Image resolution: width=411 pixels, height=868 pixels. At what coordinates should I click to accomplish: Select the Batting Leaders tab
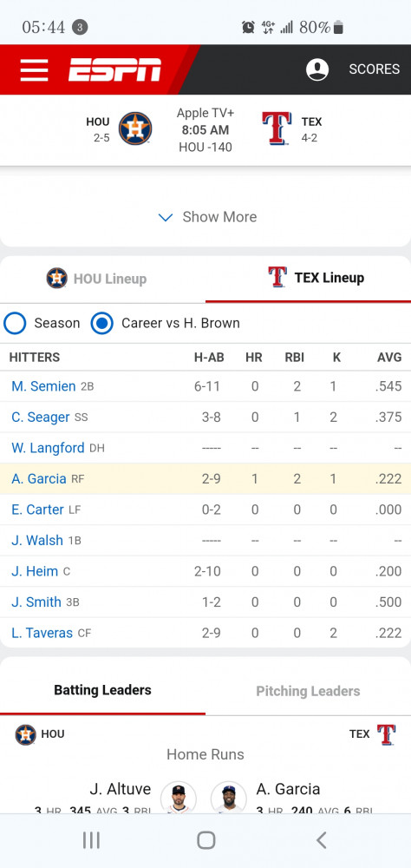tap(102, 690)
